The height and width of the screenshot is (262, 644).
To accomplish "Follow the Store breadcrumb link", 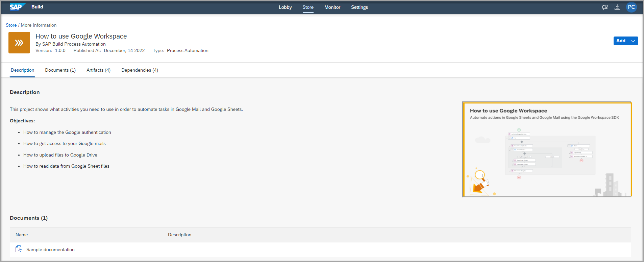I will tap(11, 25).
